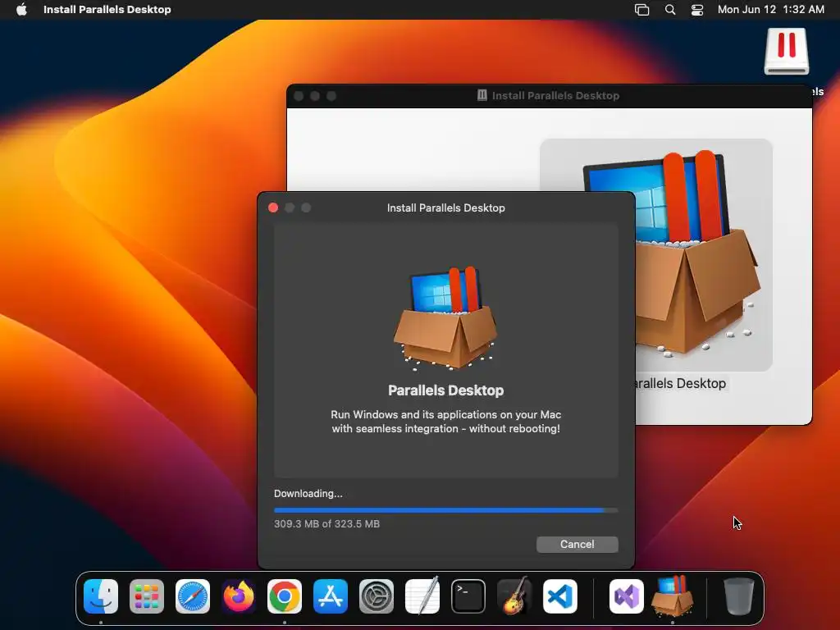Screen dimensions: 840x630
Task: Open the App Store from the Dock
Action: pyautogui.click(x=331, y=596)
